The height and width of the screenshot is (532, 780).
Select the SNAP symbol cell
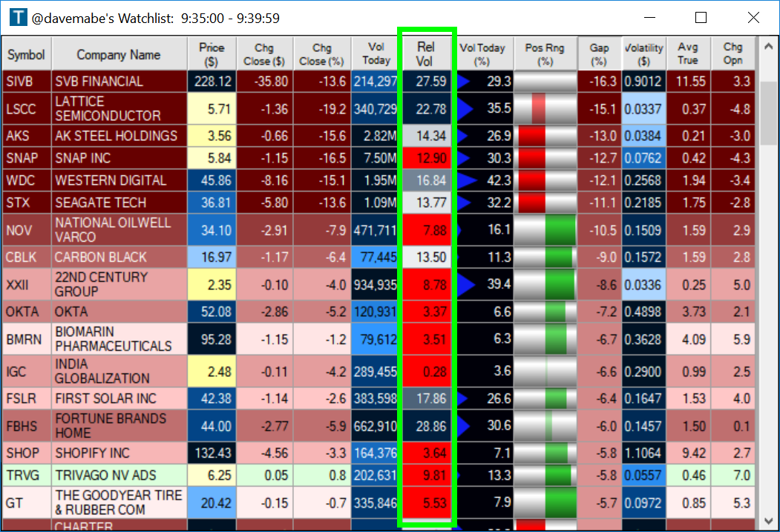coord(27,158)
